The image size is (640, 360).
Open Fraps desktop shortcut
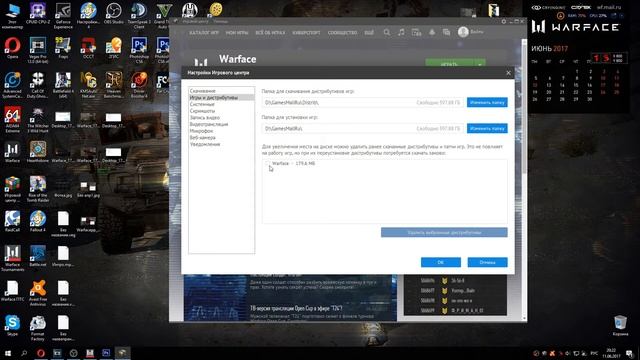(x=63, y=48)
